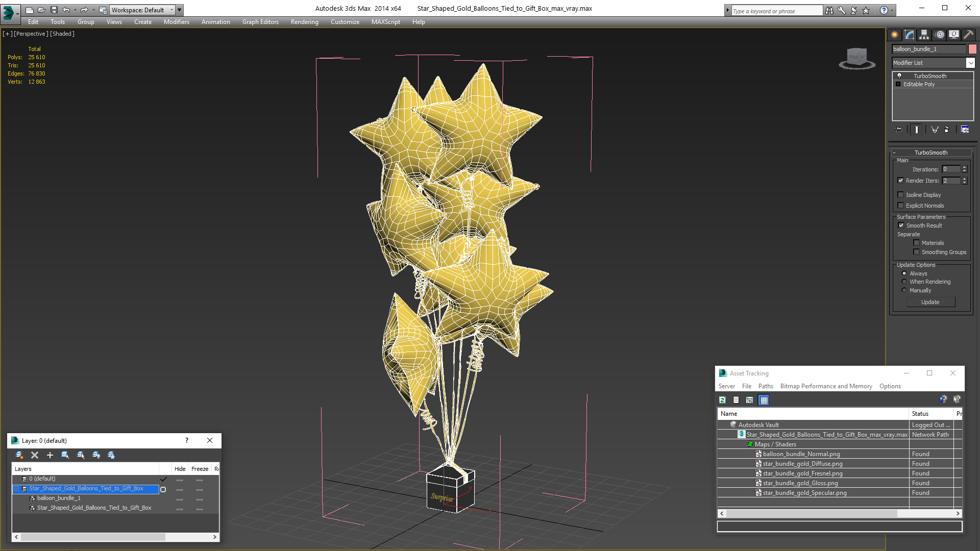Click Freeze All Layers icon

tap(111, 455)
